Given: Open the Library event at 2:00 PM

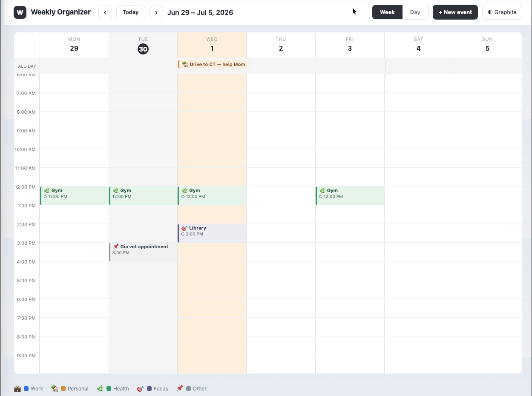Looking at the screenshot, I should (x=212, y=233).
